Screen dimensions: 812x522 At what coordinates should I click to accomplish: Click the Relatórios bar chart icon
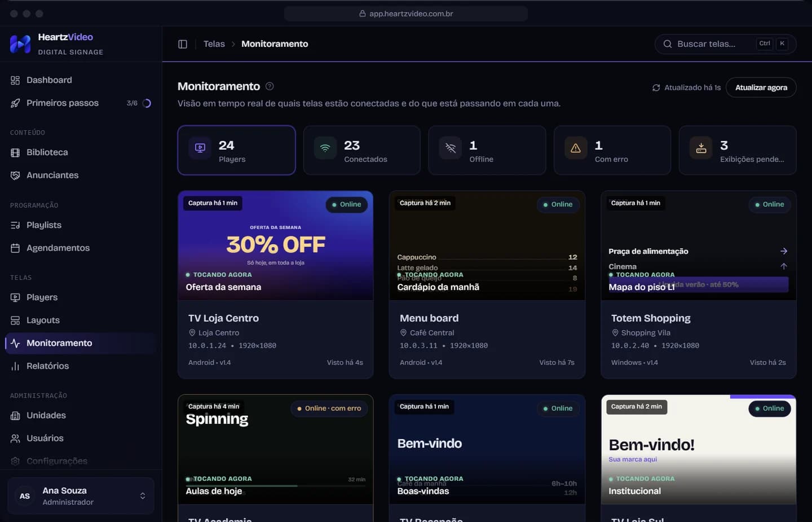click(x=15, y=366)
